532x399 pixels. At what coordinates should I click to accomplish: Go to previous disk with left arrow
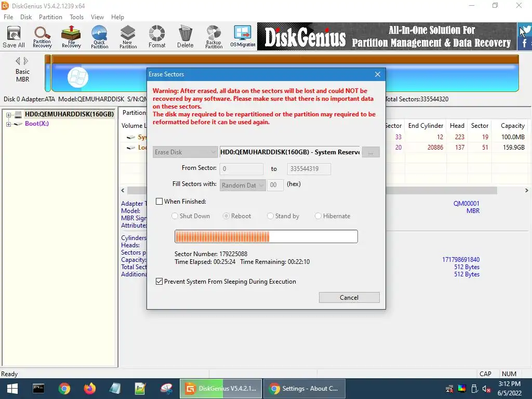pos(18,61)
